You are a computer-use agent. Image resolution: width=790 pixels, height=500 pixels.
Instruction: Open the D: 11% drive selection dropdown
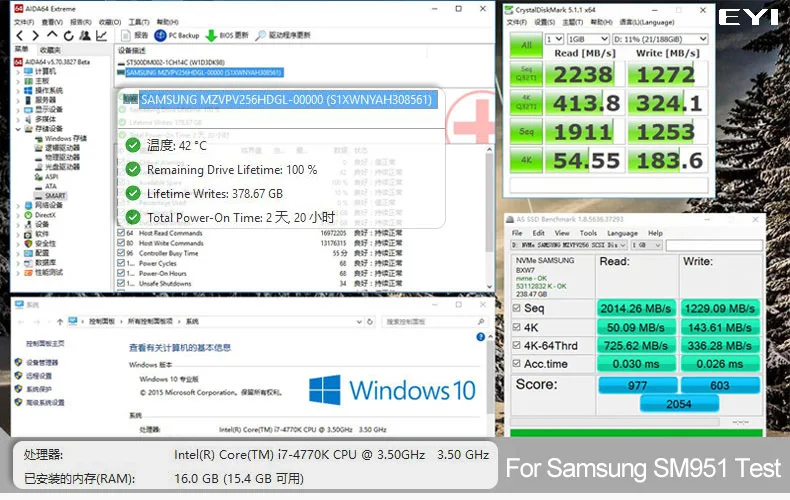point(660,39)
